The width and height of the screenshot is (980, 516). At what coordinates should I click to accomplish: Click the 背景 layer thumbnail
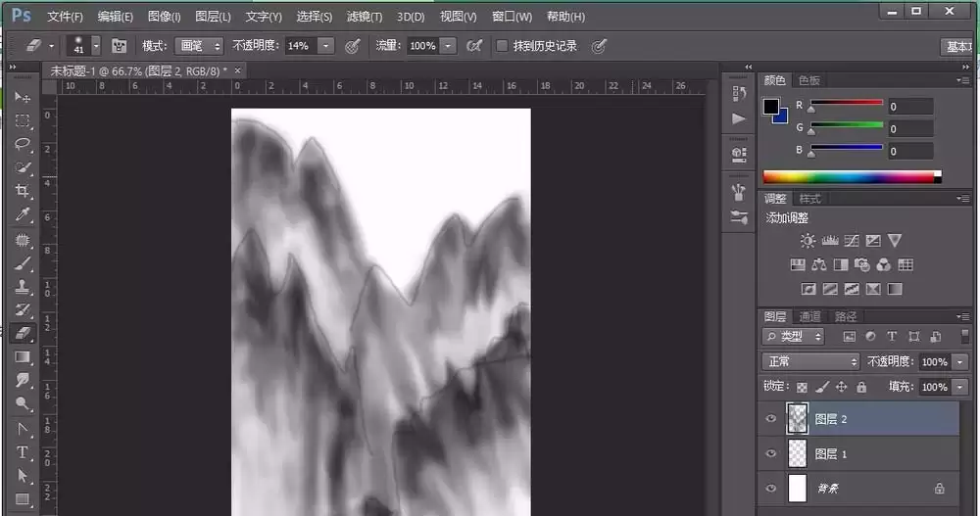798,489
